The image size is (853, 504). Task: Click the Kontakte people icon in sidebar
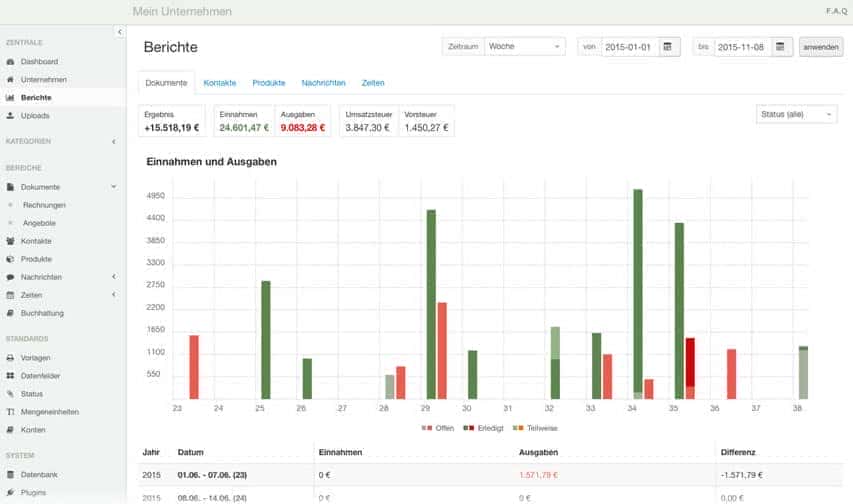(10, 241)
